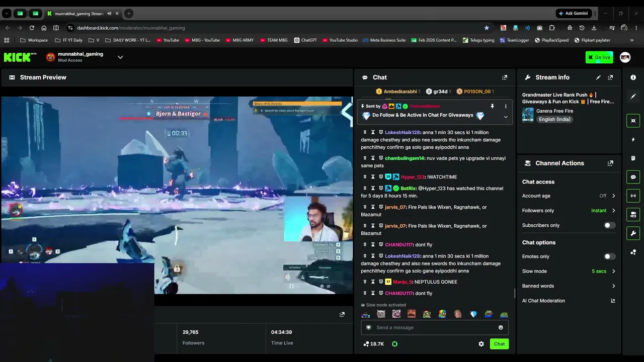The height and width of the screenshot is (362, 644).
Task: Open the TeamLogger bookmark
Action: point(514,40)
